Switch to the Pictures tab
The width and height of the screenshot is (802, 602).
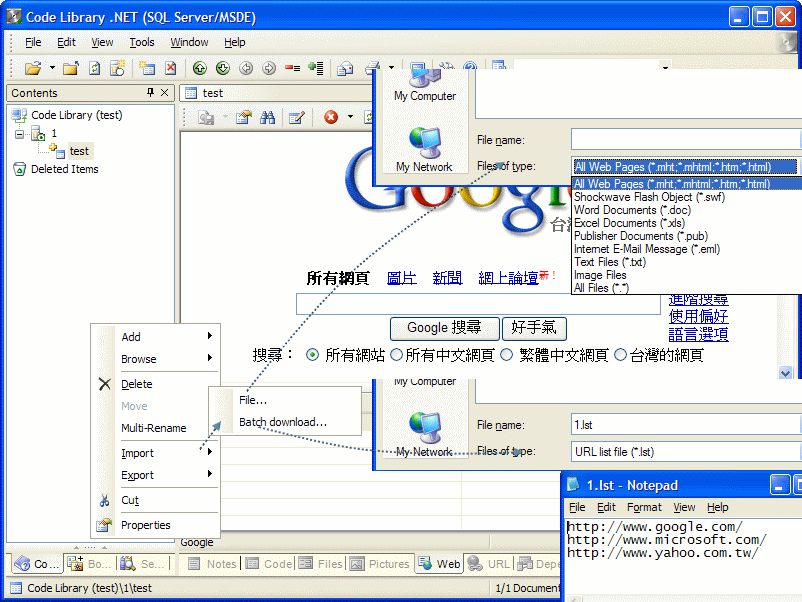click(380, 564)
